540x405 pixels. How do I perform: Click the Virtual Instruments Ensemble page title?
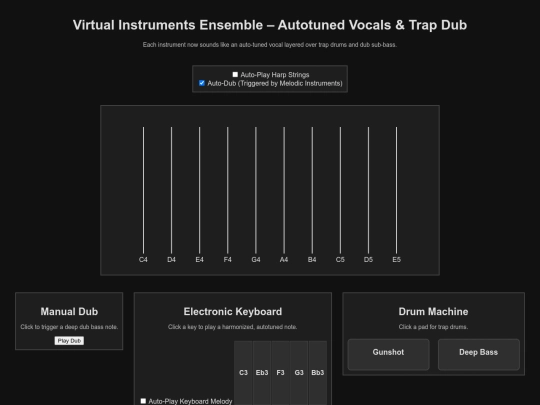tap(270, 25)
